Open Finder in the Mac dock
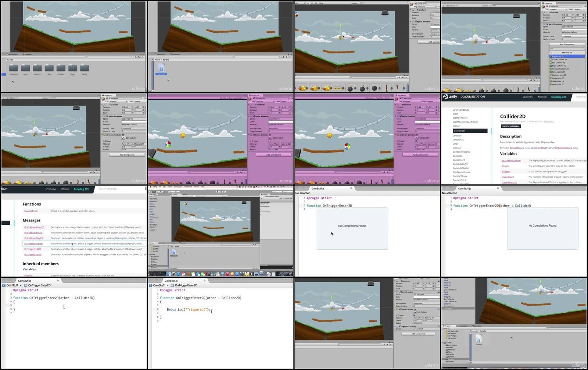588x370 pixels. [169, 274]
